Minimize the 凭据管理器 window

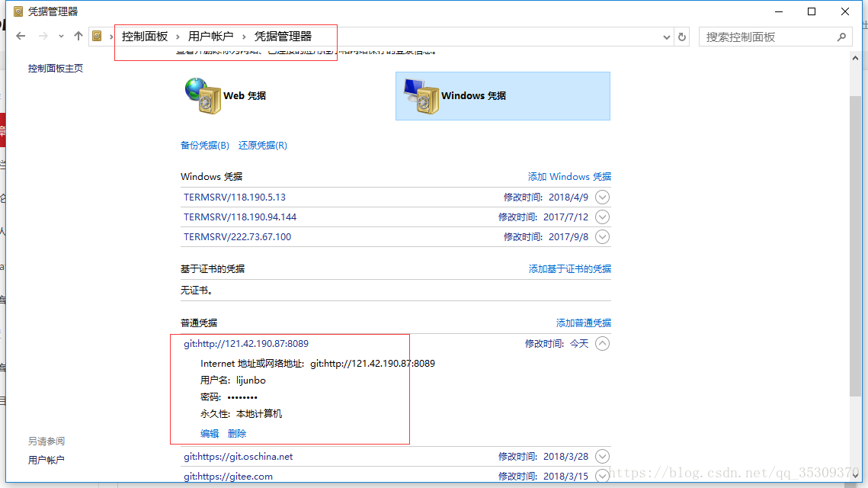pos(779,11)
